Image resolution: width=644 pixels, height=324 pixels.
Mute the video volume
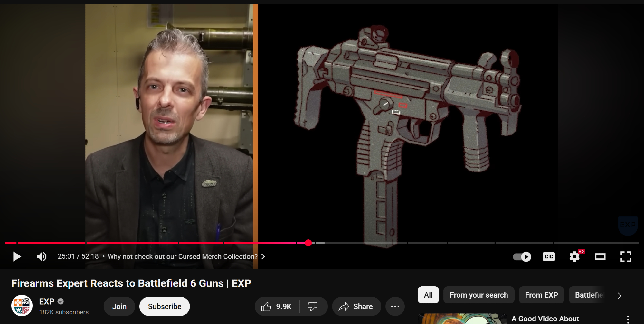coord(42,256)
